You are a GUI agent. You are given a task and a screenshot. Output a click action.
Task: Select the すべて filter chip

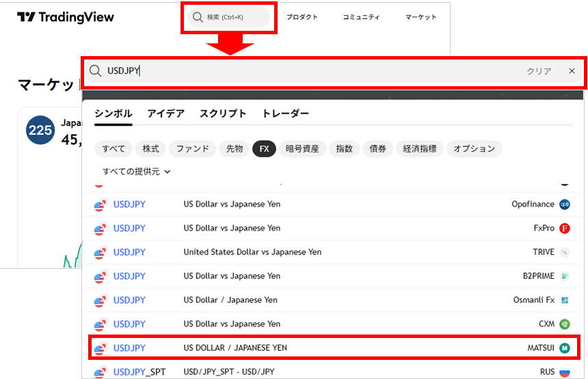click(113, 148)
